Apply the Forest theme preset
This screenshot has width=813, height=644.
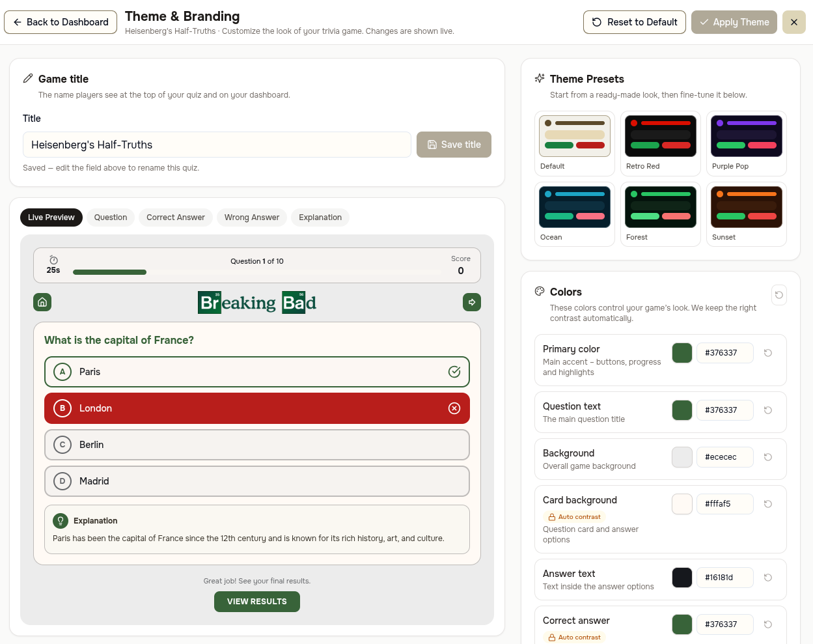[661, 214]
